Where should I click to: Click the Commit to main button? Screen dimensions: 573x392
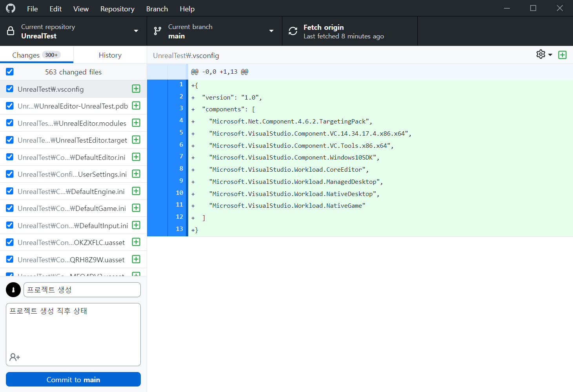coord(73,379)
